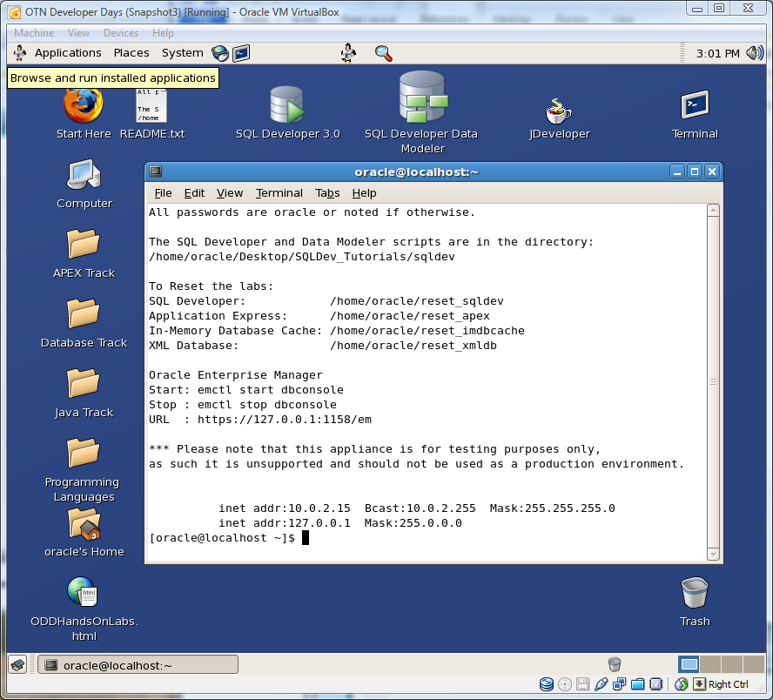Image resolution: width=773 pixels, height=700 pixels.
Task: Click the web browser launcher in top panel
Action: (220, 53)
